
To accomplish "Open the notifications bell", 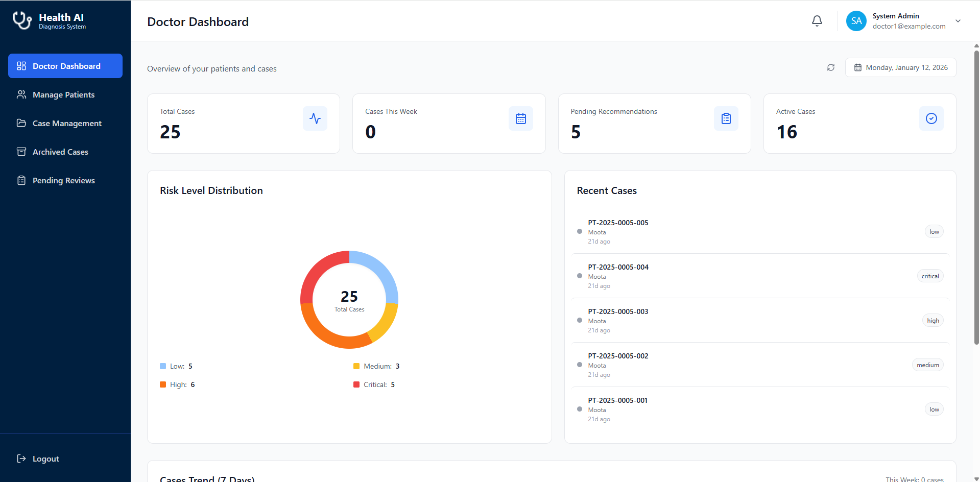I will [817, 21].
